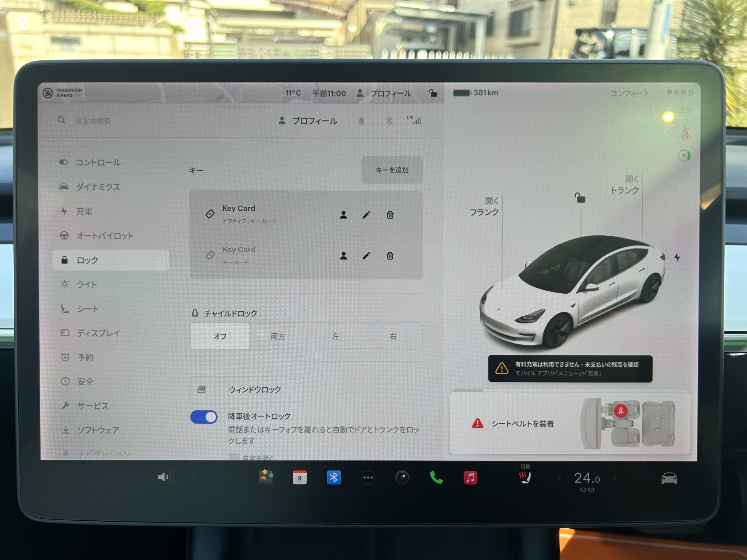Tap the seat heater icon in dock
The width and height of the screenshot is (747, 560).
tap(525, 478)
